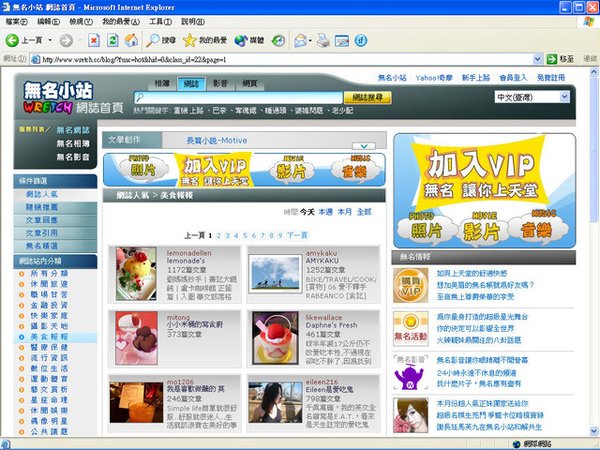Open Favorites star in the toolbar
Screen dimensions: 600x450
(x=189, y=40)
